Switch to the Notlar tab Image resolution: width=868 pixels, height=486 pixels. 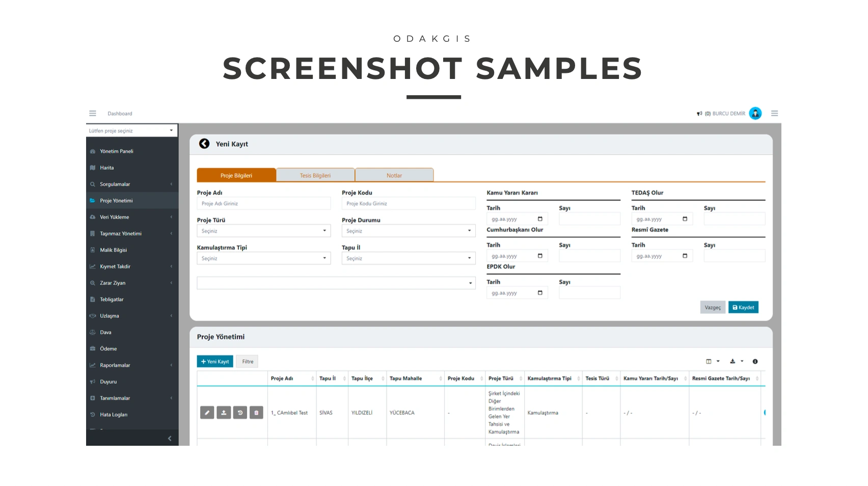tap(394, 176)
